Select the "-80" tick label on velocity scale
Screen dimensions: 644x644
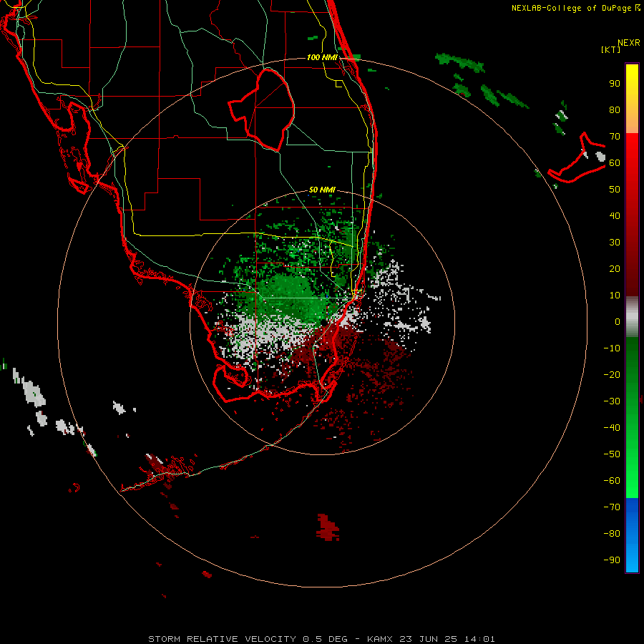(612, 534)
